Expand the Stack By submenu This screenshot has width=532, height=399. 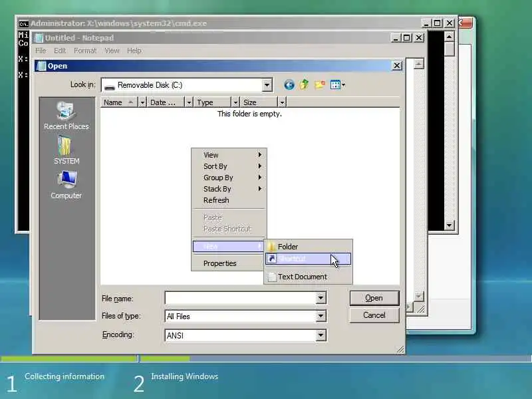click(x=229, y=189)
